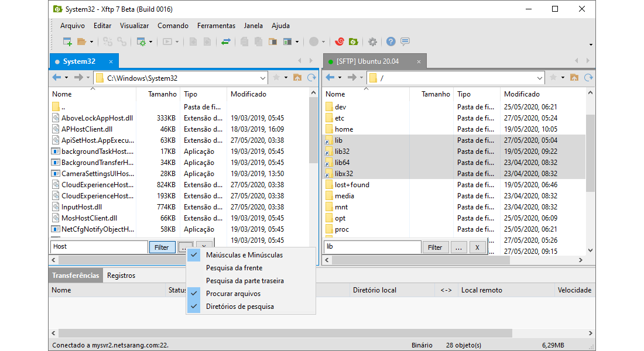Select the MosHostClient.dll file
The height and width of the screenshot is (351, 644).
[x=89, y=218]
